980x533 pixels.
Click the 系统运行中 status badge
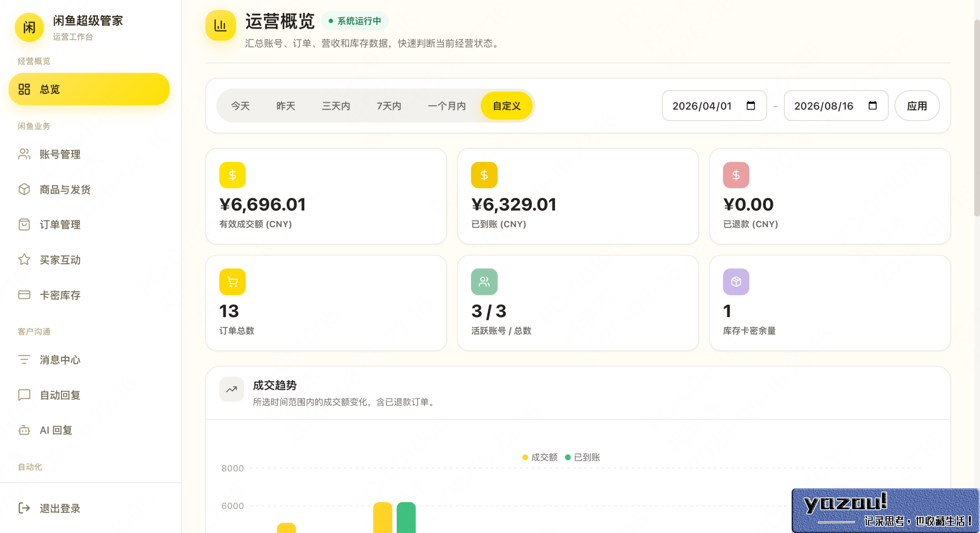(x=355, y=21)
